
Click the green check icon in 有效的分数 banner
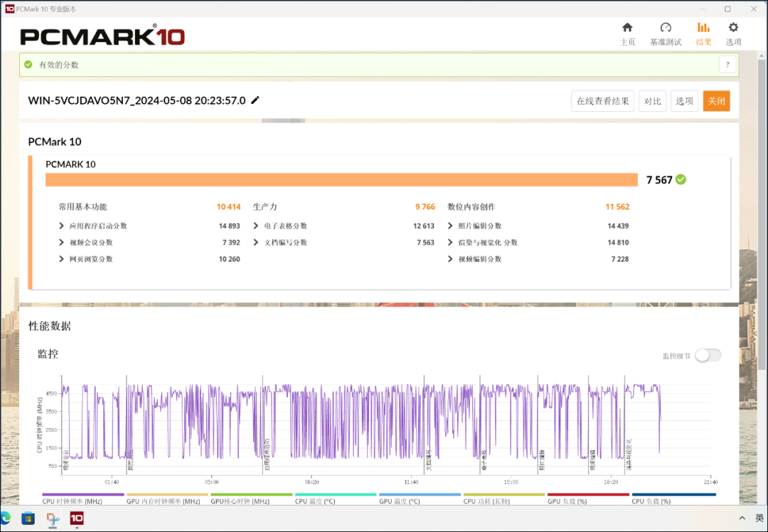coord(28,65)
